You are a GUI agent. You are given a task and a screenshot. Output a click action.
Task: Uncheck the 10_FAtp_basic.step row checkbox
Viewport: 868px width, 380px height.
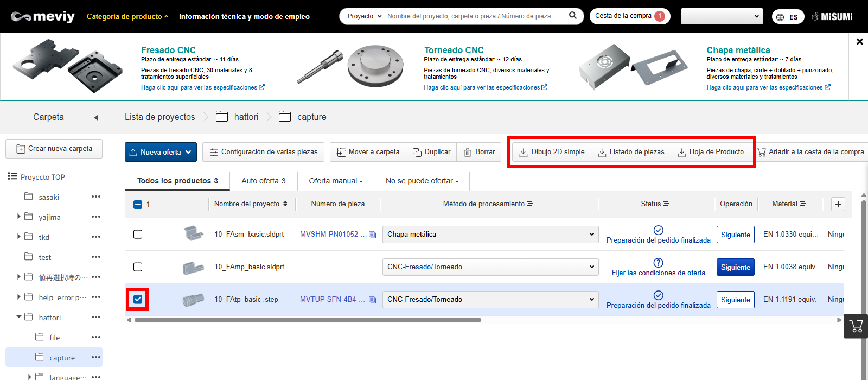click(138, 299)
